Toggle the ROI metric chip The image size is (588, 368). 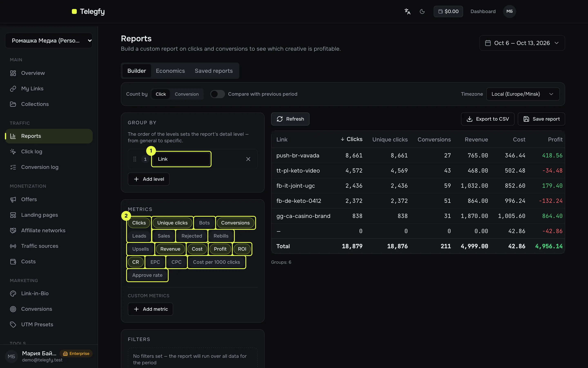[242, 249]
